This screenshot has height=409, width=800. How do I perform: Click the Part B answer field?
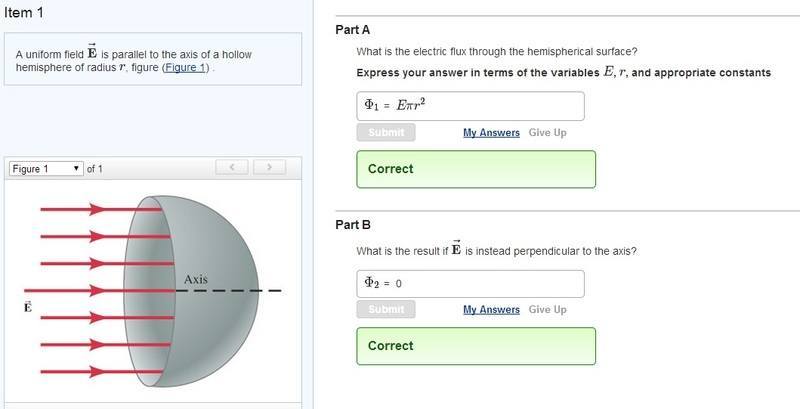coord(470,284)
